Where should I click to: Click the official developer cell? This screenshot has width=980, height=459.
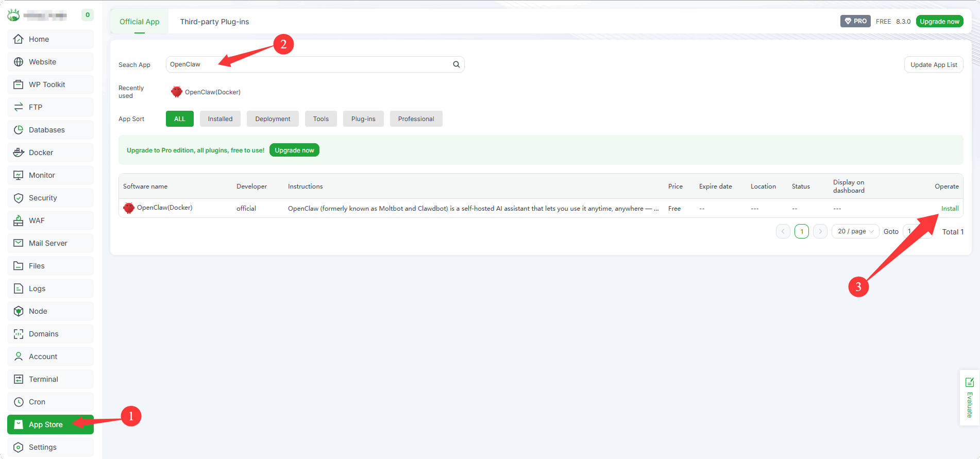pyautogui.click(x=246, y=209)
